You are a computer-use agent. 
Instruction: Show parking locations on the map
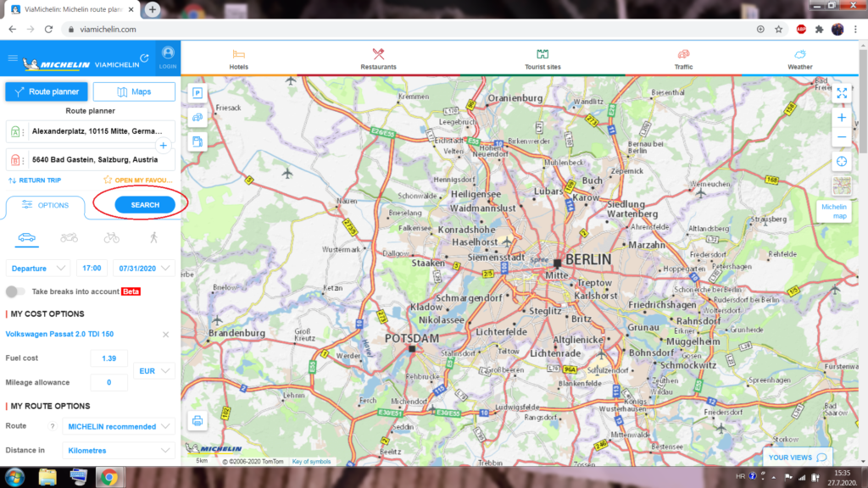point(198,93)
